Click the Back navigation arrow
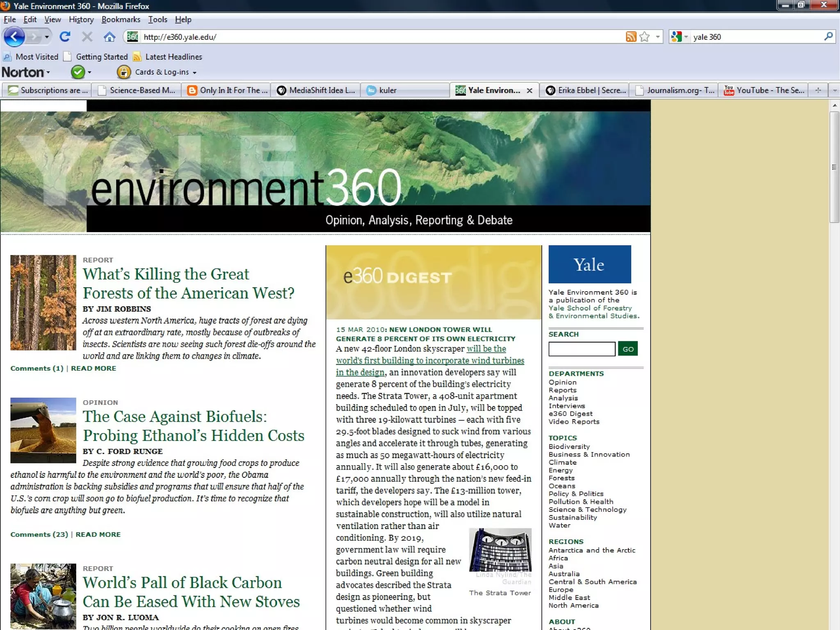The width and height of the screenshot is (840, 630). point(14,37)
